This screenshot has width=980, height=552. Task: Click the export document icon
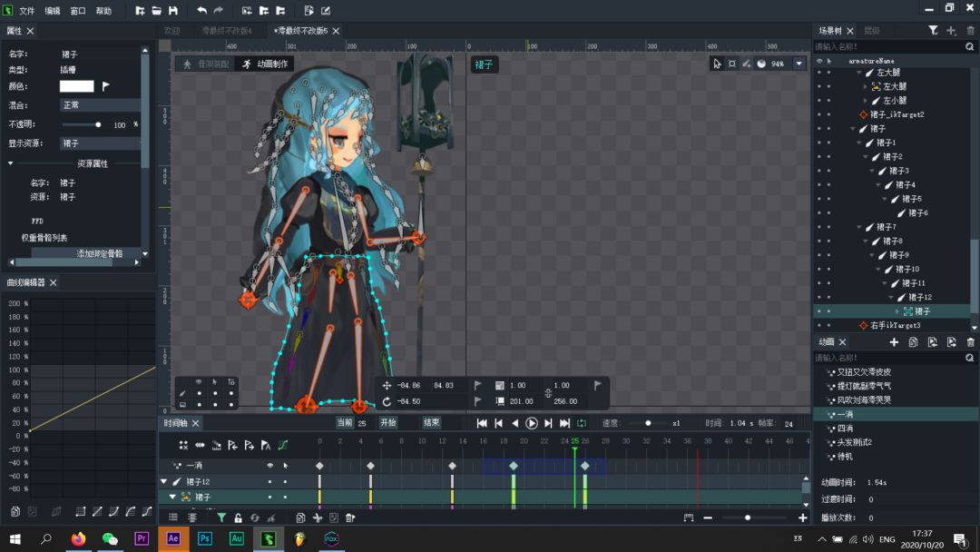tap(309, 11)
